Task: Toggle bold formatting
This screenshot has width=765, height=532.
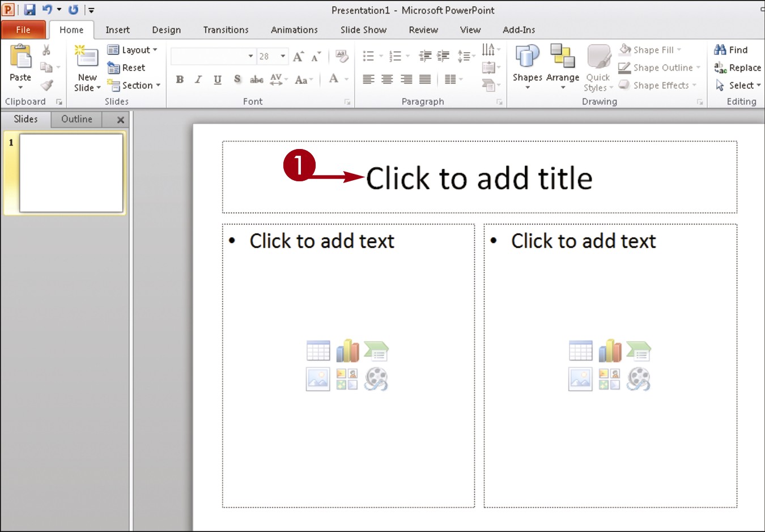Action: (180, 79)
